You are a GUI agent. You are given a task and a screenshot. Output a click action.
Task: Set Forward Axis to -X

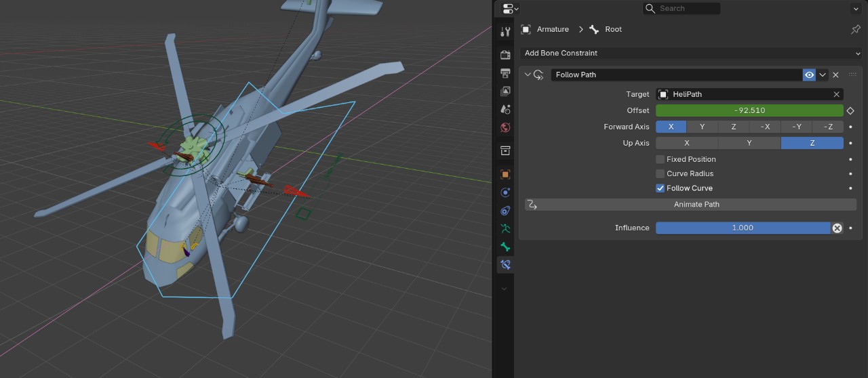point(765,127)
